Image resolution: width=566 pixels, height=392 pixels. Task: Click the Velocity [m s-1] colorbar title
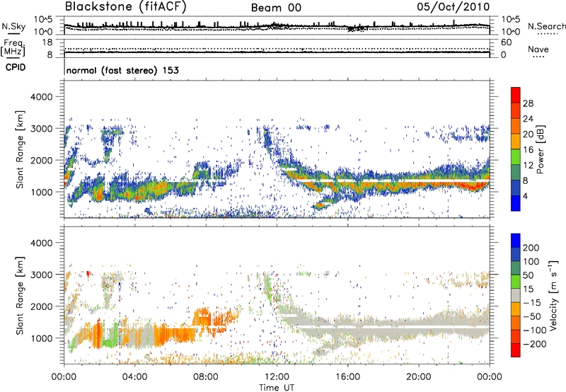point(553,295)
